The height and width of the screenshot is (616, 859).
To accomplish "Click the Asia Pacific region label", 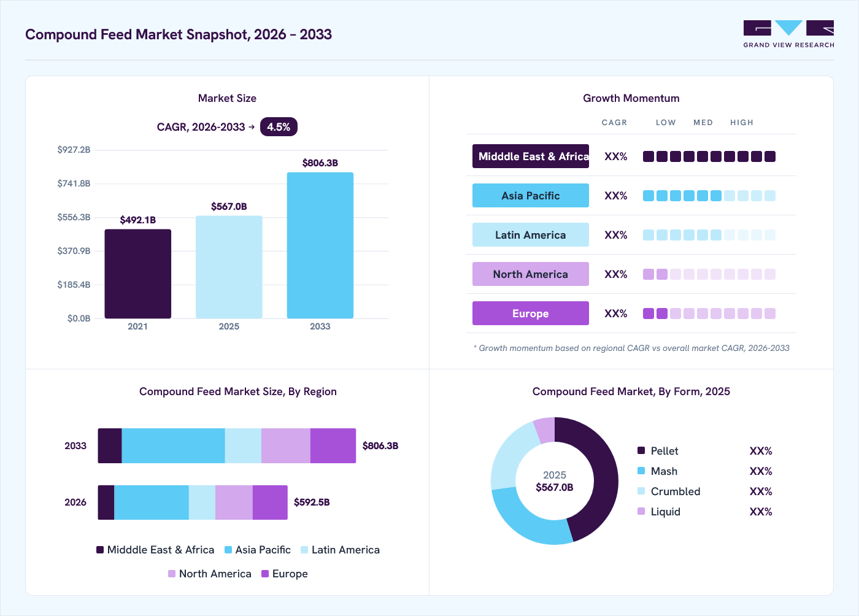I will (531, 196).
